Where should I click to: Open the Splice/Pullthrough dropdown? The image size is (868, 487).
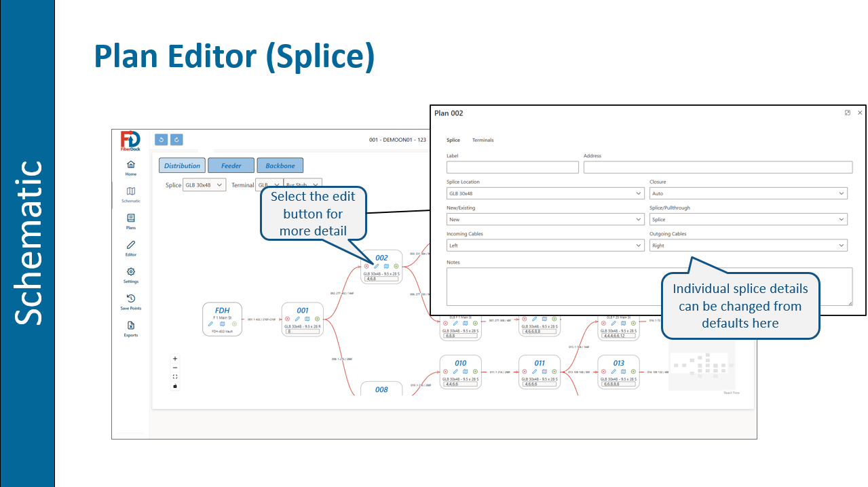748,220
